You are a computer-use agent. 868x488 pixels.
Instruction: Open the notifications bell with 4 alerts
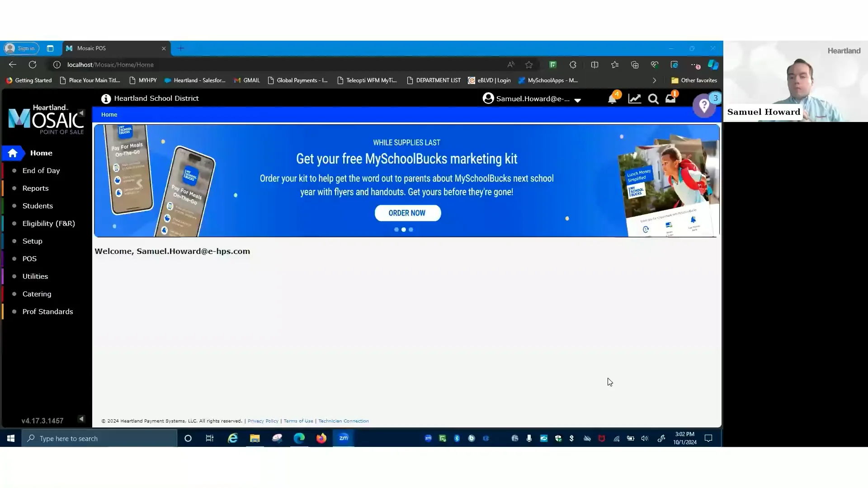pos(613,99)
